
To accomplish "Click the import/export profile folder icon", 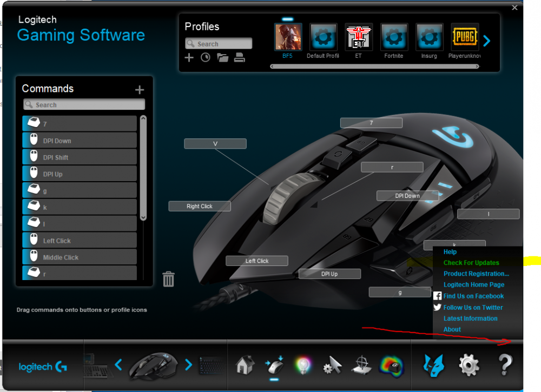I will point(222,57).
